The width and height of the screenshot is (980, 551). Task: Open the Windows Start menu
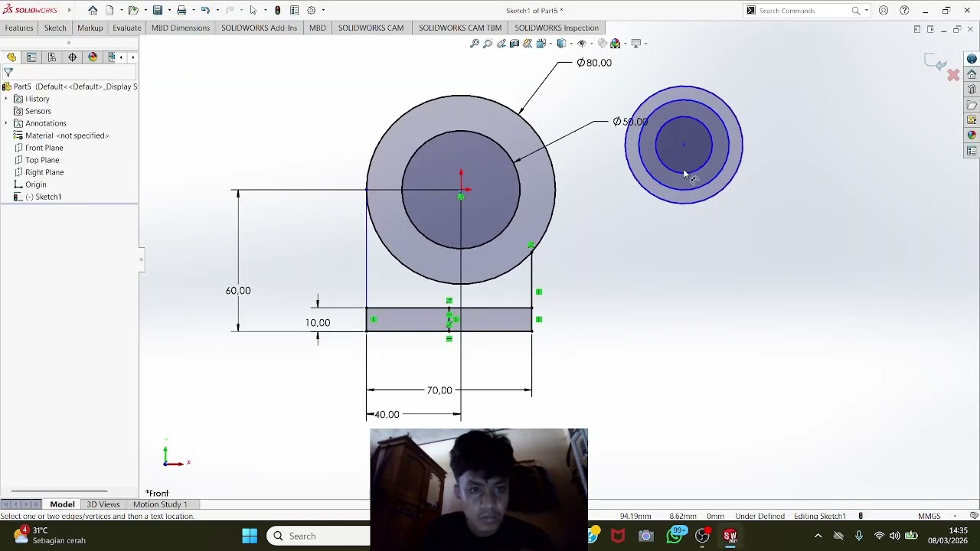point(250,536)
